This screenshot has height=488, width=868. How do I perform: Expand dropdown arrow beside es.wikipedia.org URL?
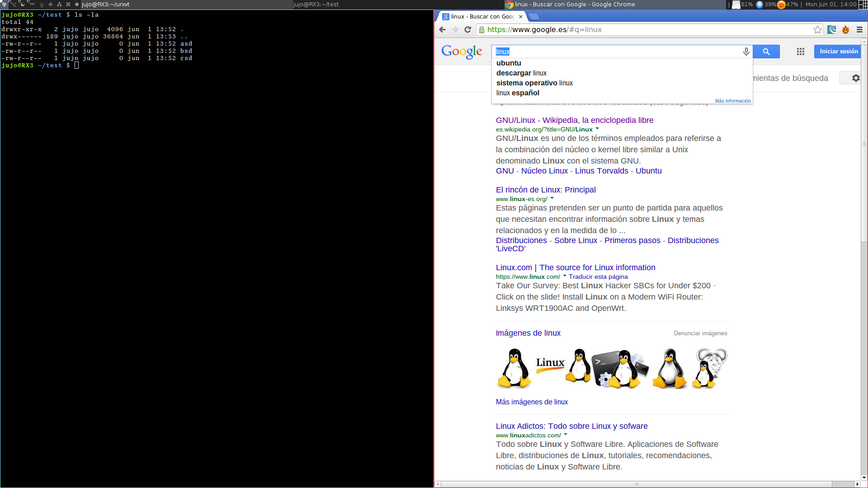[597, 129]
